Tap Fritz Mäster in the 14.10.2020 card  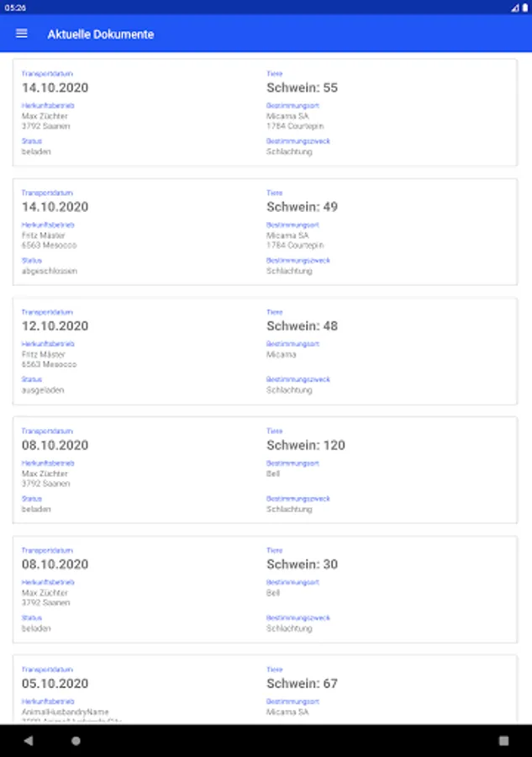coord(44,236)
